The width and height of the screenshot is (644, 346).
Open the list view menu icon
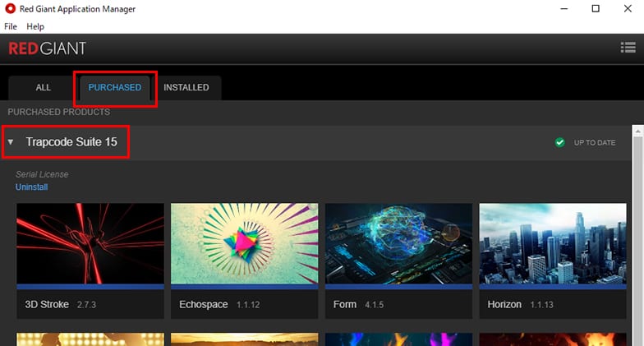coord(628,48)
